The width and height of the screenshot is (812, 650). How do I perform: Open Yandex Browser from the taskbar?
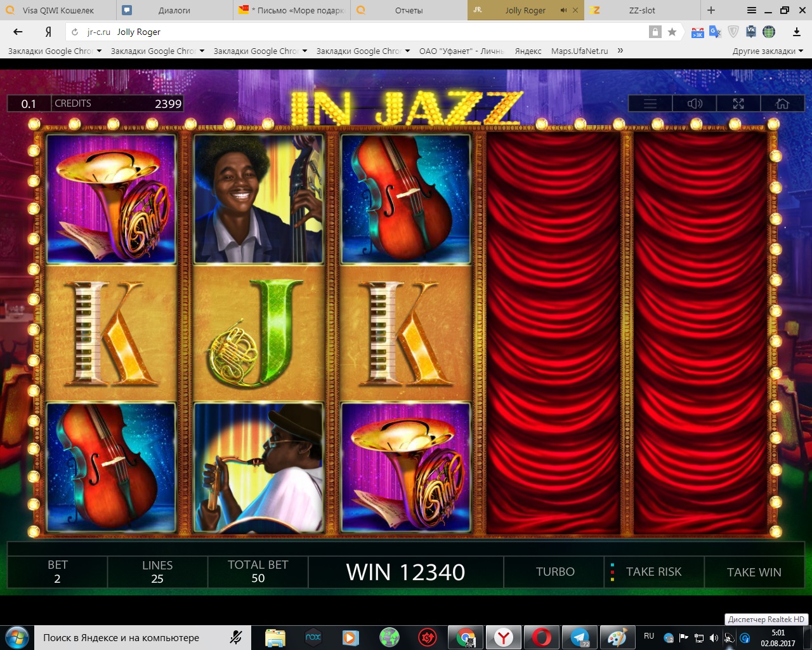click(504, 637)
